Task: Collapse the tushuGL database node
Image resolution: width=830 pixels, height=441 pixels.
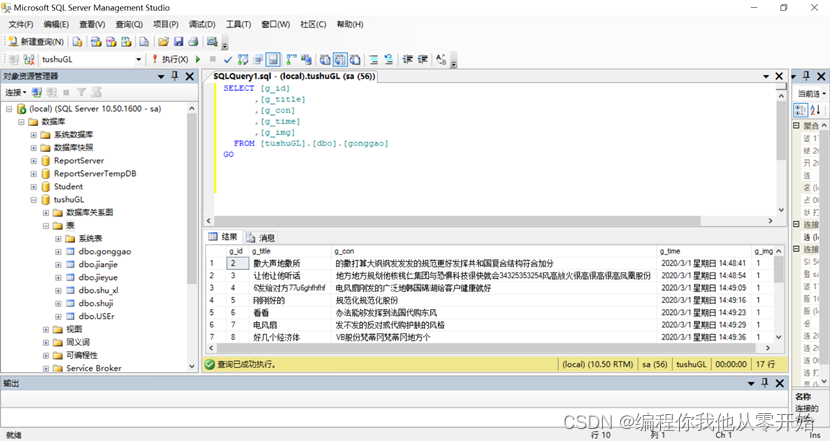Action: point(34,200)
